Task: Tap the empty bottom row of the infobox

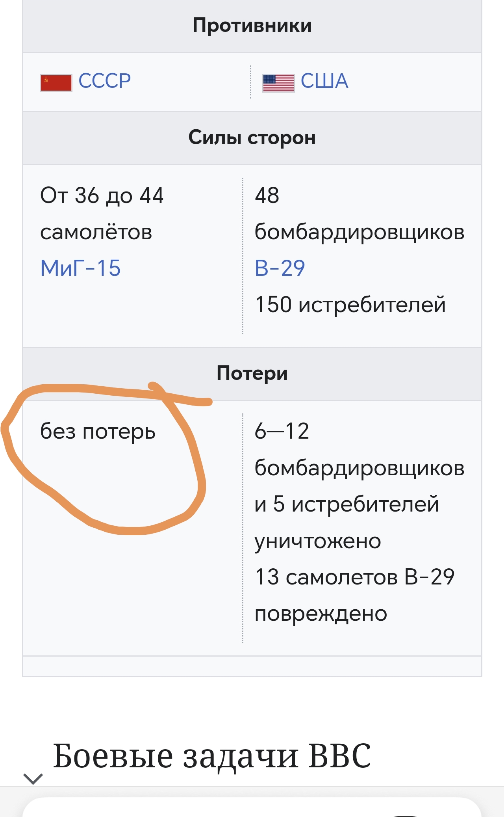Action: pyautogui.click(x=252, y=666)
